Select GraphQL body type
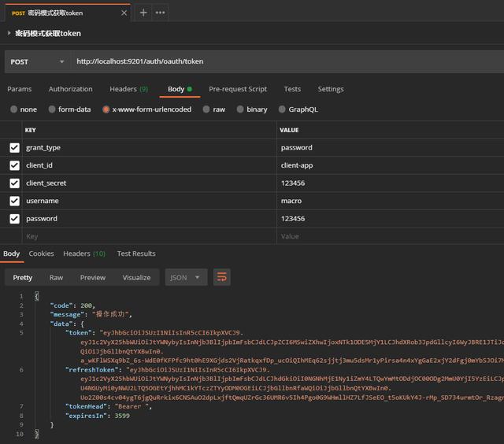The height and width of the screenshot is (444, 504). [283, 109]
